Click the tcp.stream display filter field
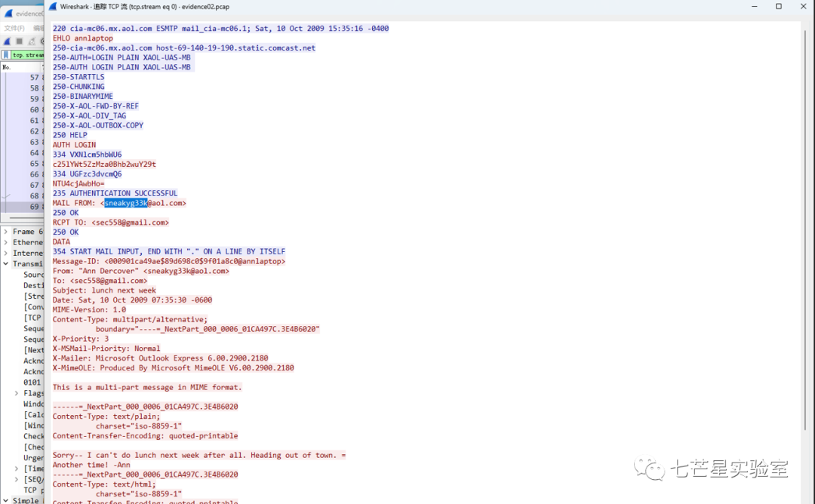The image size is (815, 504). click(28, 54)
